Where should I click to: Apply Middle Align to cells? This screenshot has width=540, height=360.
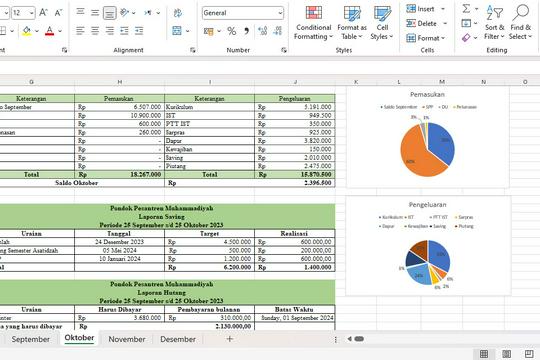pos(95,13)
